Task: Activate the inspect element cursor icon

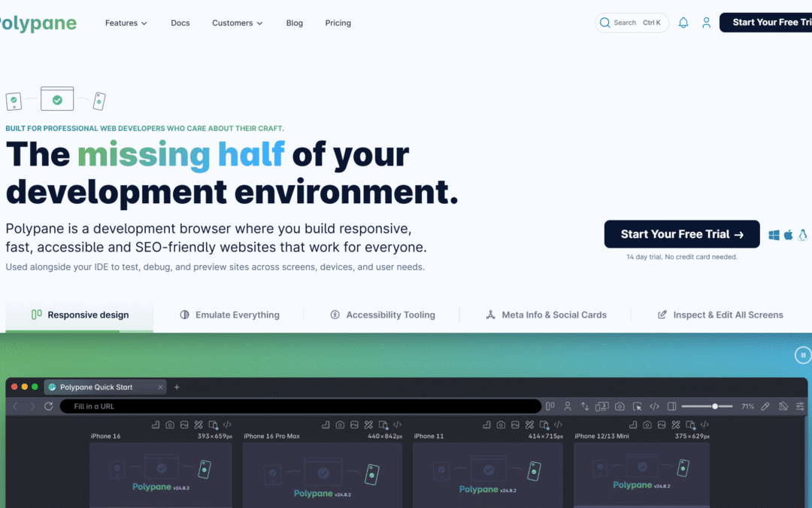Action: click(637, 406)
